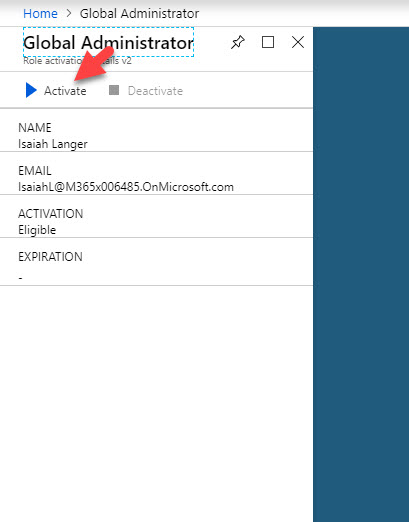Screen dimensions: 409x522
Task: Click the dark blue background area
Action: pyautogui.click(x=361, y=274)
